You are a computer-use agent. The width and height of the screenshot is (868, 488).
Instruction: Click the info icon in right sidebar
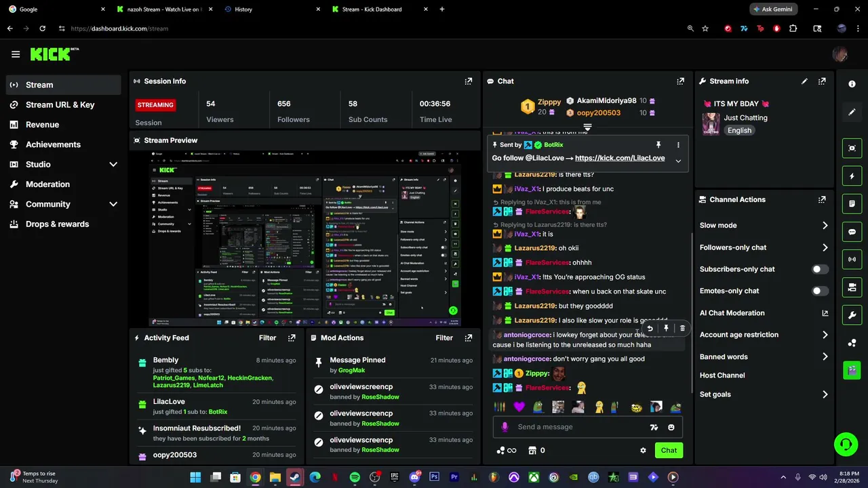click(x=852, y=84)
